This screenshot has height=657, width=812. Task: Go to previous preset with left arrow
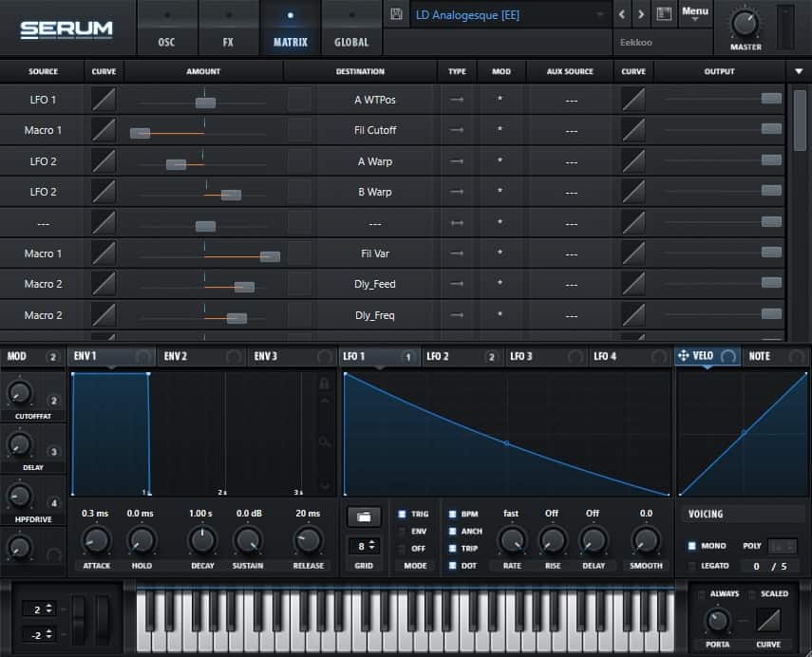click(x=622, y=14)
